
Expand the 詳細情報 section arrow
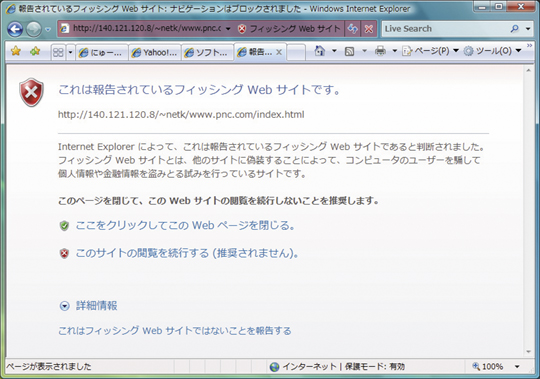(64, 306)
